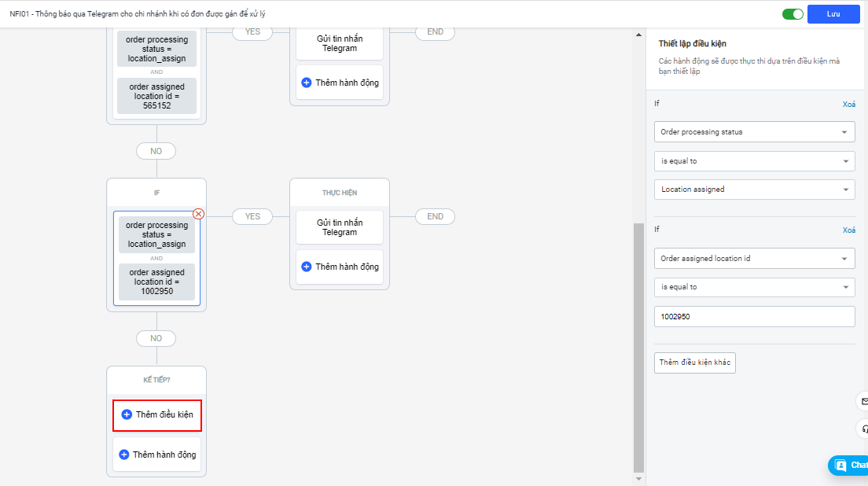The width and height of the screenshot is (868, 486).
Task: Open operator dropdown below Order processing status
Action: (x=754, y=161)
